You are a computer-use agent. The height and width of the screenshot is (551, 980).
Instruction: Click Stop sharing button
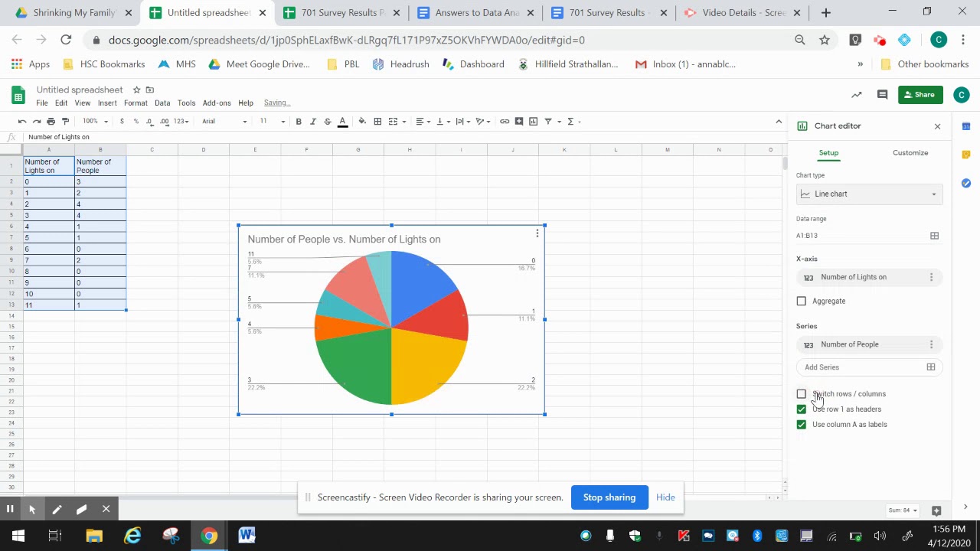[x=609, y=497]
